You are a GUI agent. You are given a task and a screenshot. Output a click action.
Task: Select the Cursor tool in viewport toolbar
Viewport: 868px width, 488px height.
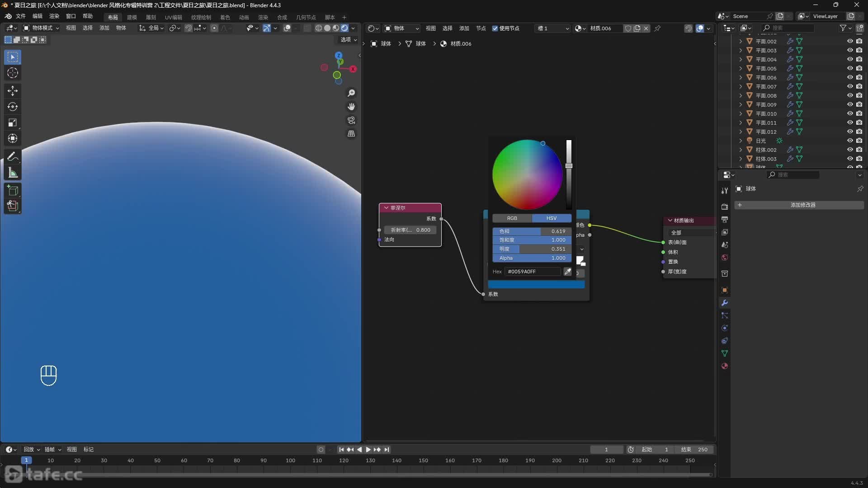click(x=13, y=73)
